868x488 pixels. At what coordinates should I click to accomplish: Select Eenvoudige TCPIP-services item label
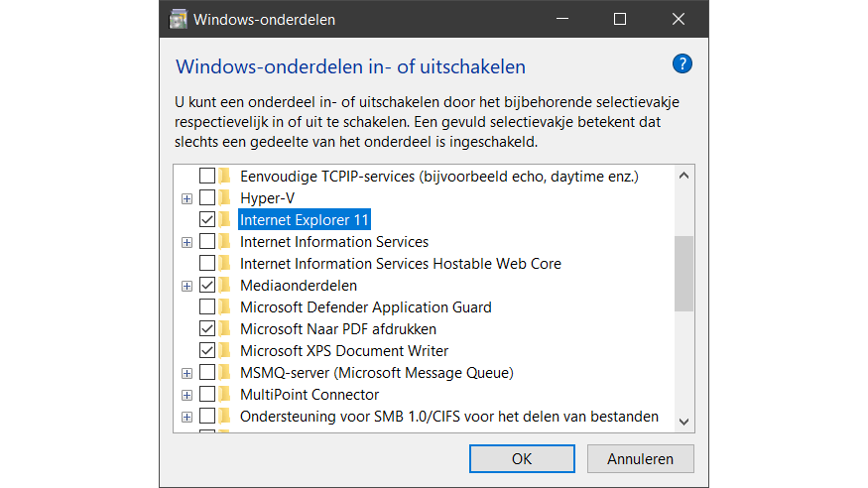[x=438, y=176]
